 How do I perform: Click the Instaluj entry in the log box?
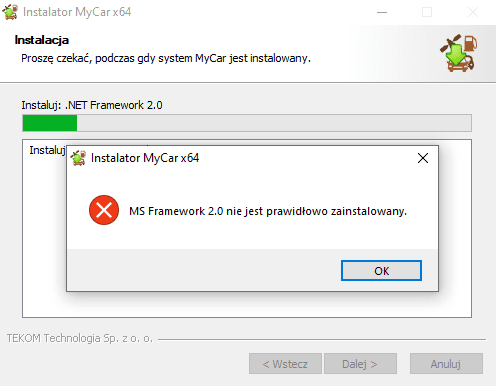(x=47, y=150)
